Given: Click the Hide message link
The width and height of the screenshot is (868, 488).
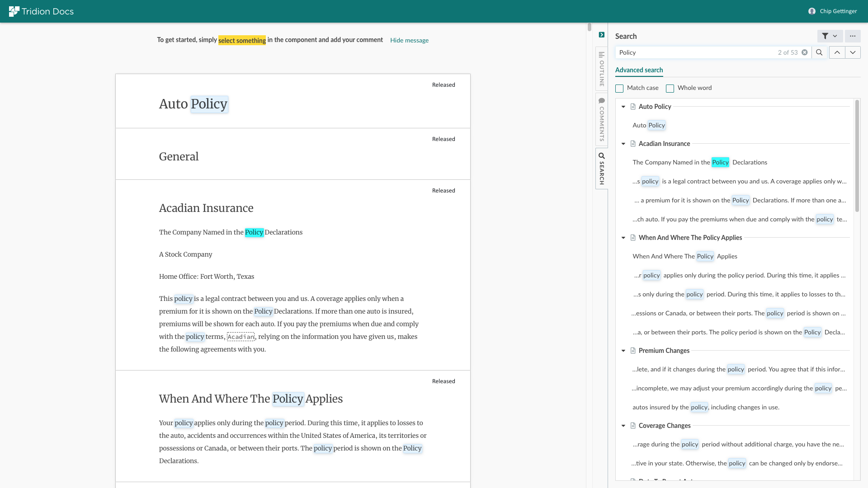Looking at the screenshot, I should coord(409,40).
